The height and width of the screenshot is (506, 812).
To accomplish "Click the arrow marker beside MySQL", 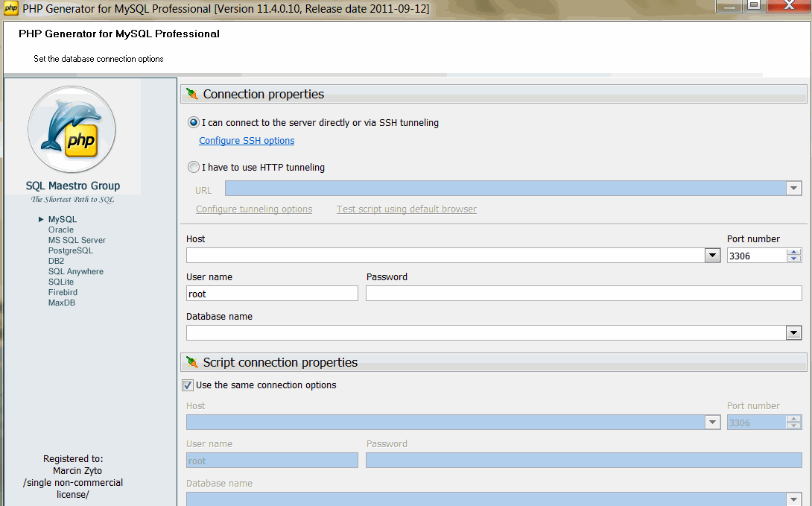I will [x=41, y=220].
